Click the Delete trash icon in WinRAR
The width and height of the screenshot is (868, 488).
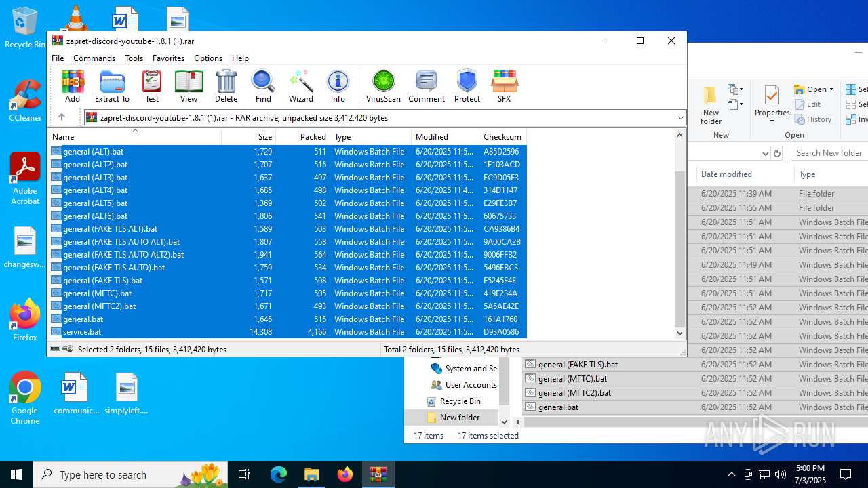[x=226, y=86]
